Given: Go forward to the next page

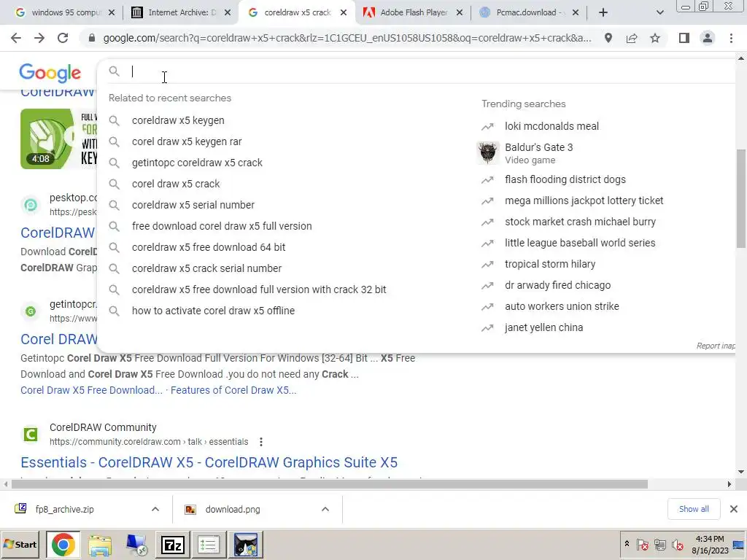Looking at the screenshot, I should click(x=39, y=38).
